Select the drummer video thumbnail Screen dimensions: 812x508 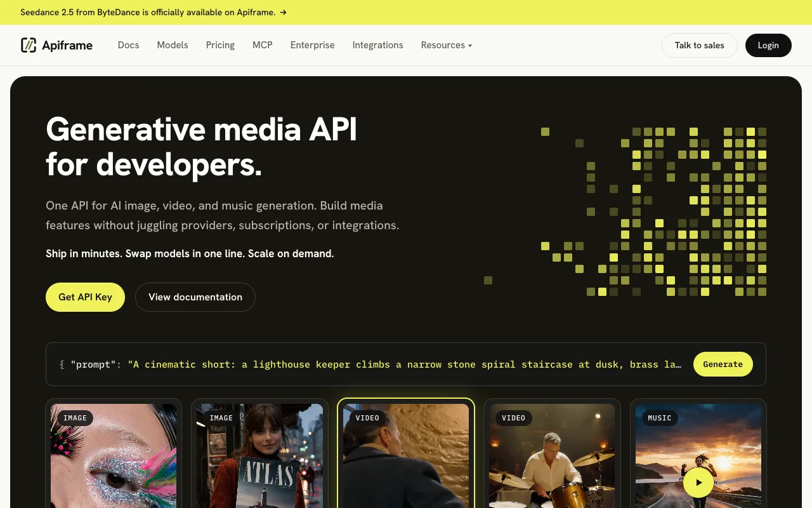tap(552, 456)
